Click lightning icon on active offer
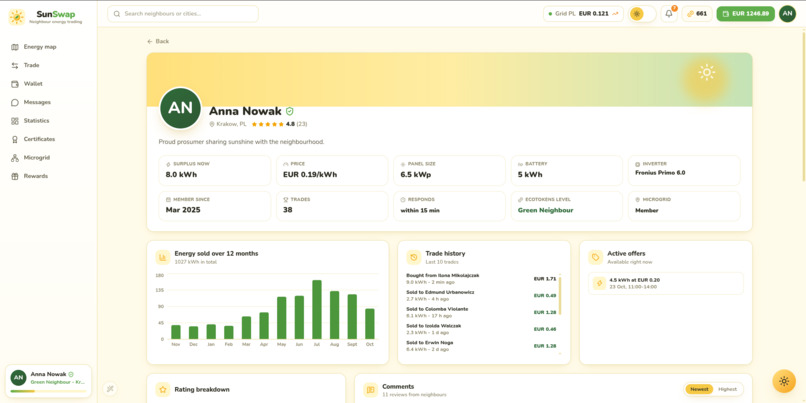 (599, 283)
